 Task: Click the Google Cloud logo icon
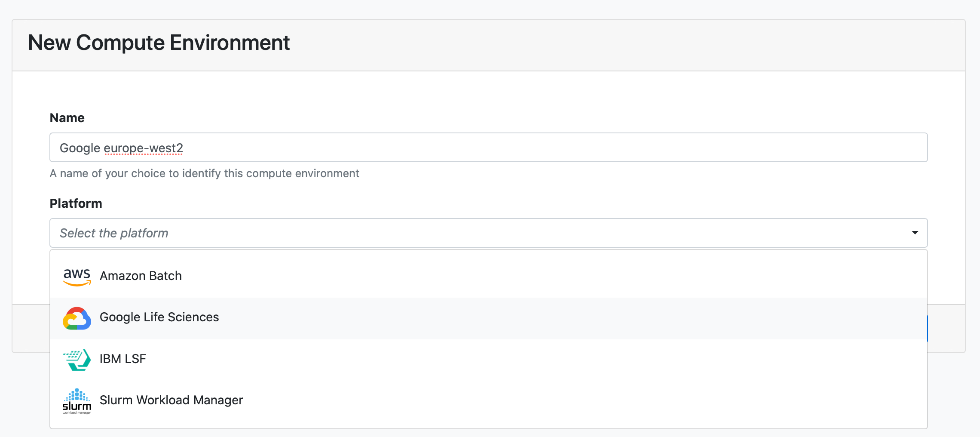tap(77, 318)
